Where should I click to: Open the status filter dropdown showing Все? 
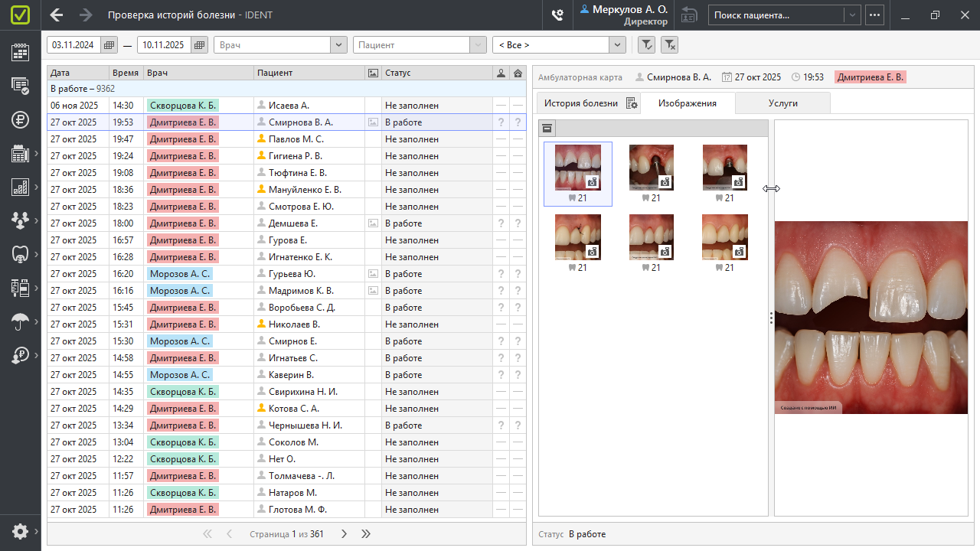click(x=617, y=45)
